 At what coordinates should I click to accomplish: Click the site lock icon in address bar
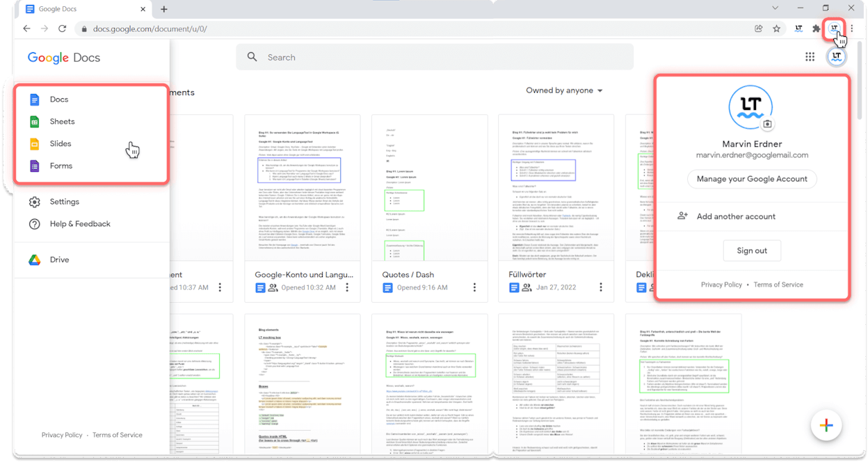click(x=83, y=29)
